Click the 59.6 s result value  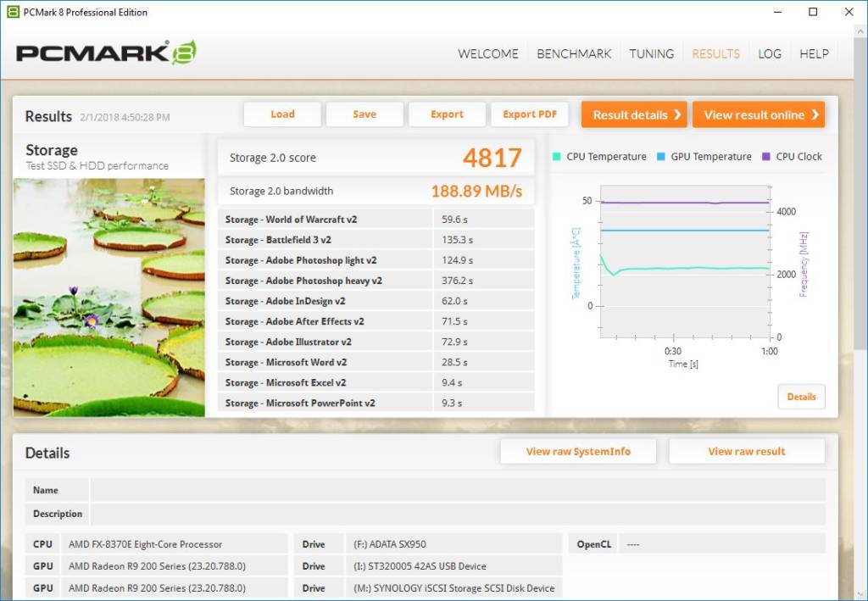[454, 220]
